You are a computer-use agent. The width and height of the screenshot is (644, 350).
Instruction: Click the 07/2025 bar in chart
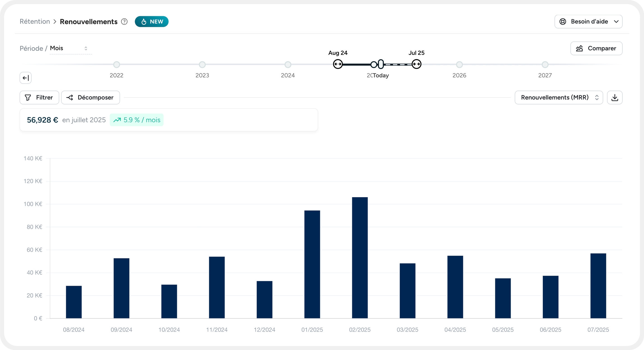pos(598,285)
